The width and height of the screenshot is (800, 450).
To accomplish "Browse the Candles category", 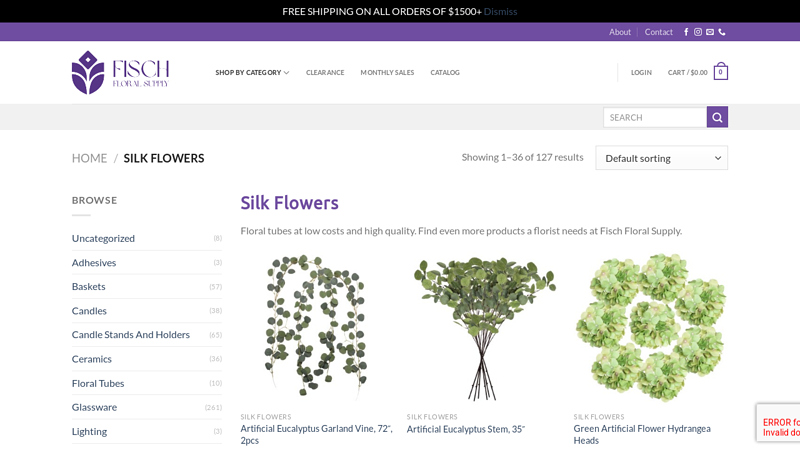I will [89, 311].
